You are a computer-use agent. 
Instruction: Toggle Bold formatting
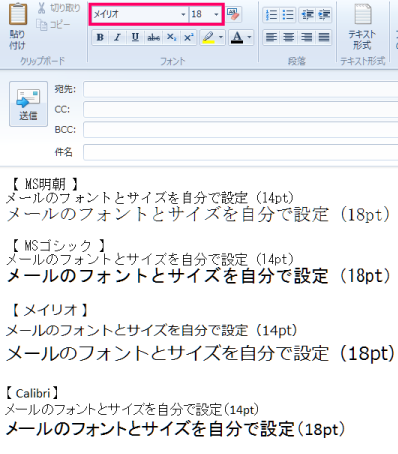[x=100, y=37]
